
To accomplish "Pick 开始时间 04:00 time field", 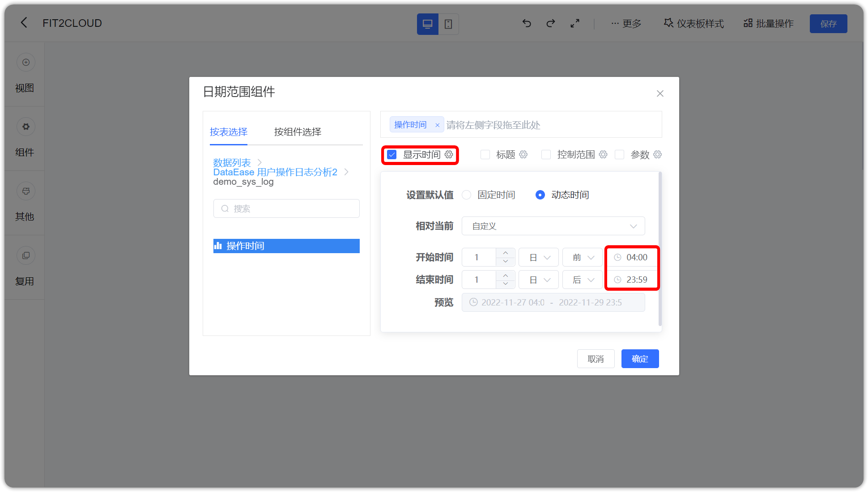I will tap(632, 257).
